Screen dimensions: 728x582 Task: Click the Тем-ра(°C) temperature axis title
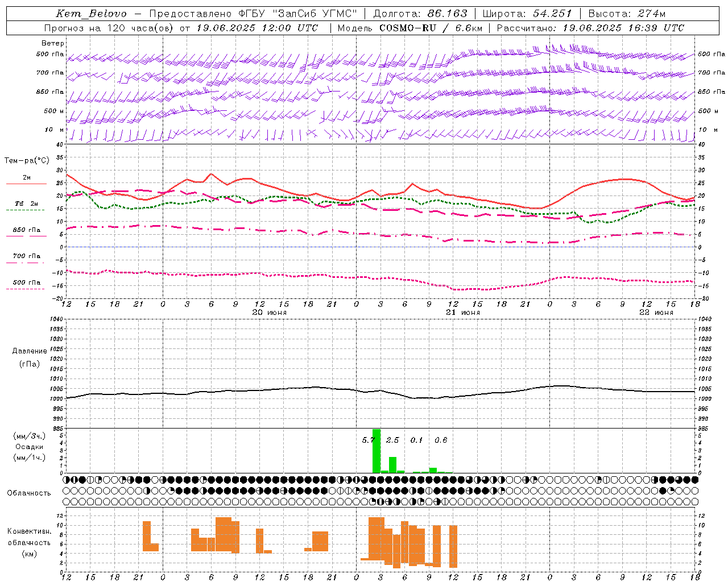(27, 161)
